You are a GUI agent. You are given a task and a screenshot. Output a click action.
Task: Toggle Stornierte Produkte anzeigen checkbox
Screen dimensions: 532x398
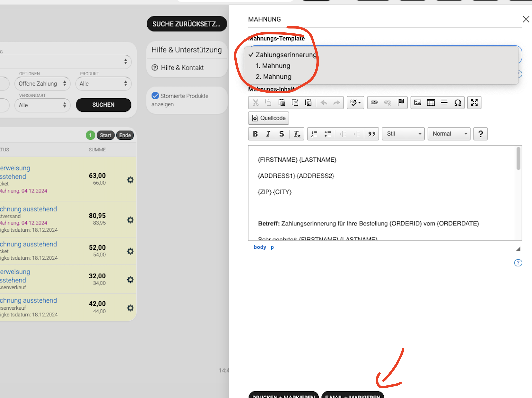[x=155, y=96]
